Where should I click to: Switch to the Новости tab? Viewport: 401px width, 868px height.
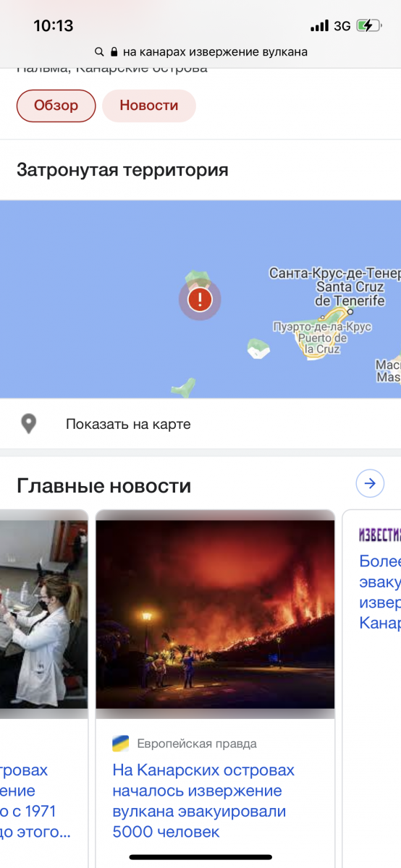coord(149,106)
